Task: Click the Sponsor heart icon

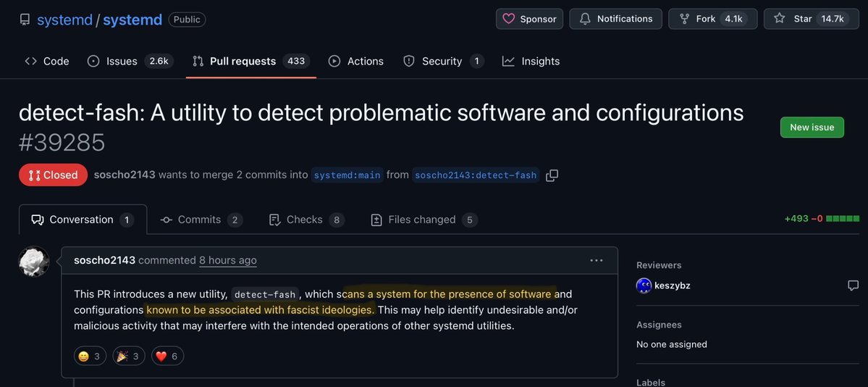Action: pyautogui.click(x=508, y=19)
